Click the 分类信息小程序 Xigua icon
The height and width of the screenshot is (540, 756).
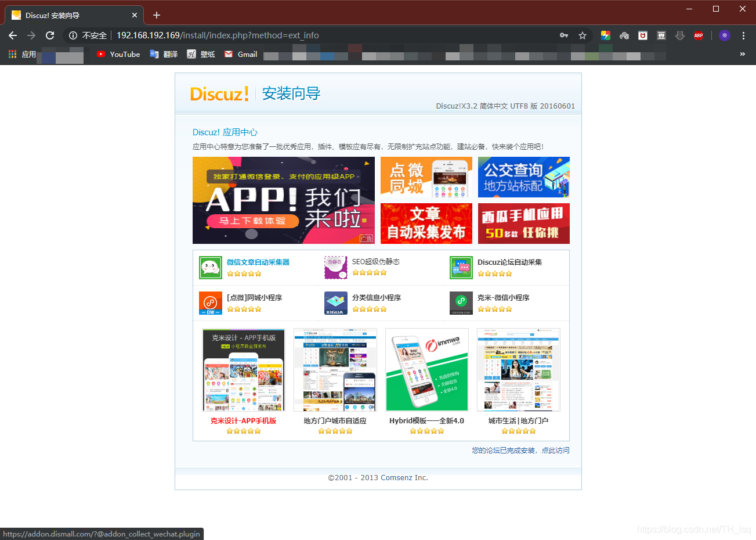336,303
